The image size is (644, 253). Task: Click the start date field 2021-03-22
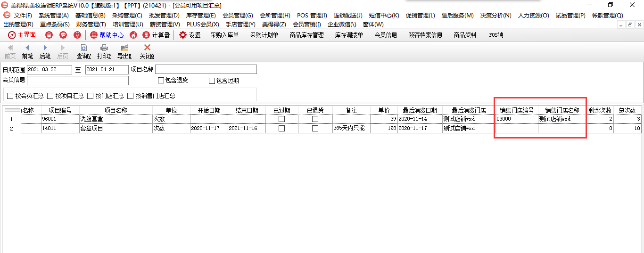coord(50,69)
